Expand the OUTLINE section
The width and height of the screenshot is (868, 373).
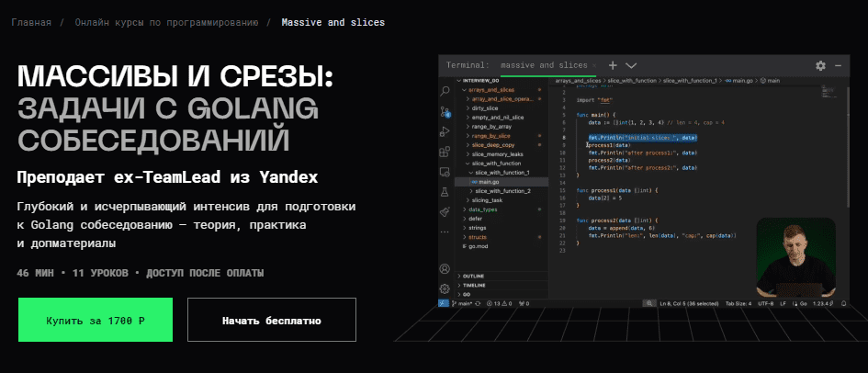pos(476,276)
